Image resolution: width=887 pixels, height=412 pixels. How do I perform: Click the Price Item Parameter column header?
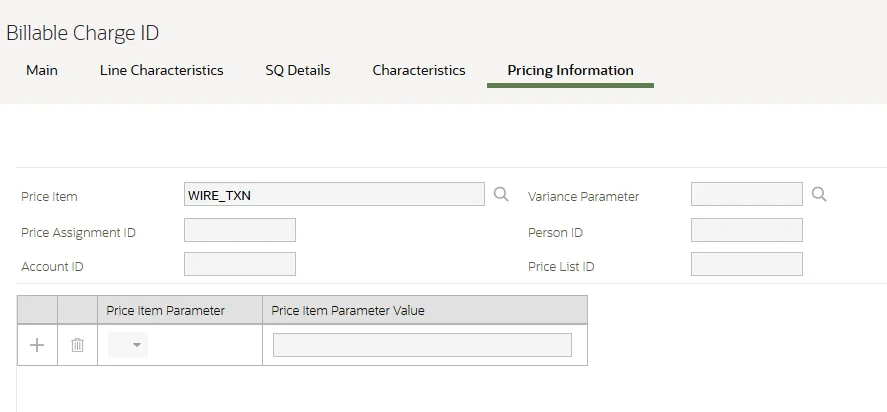coord(166,311)
